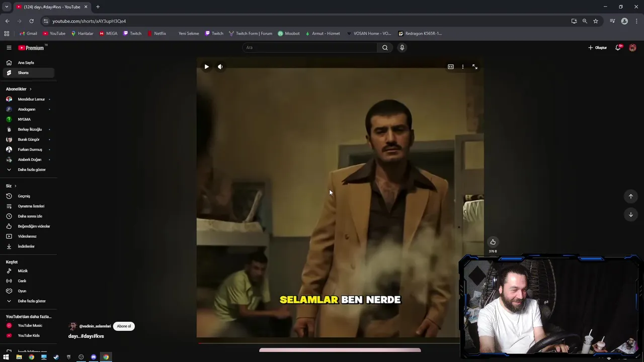Open Chrome media controls icon
The height and width of the screenshot is (362, 644).
pos(612,21)
